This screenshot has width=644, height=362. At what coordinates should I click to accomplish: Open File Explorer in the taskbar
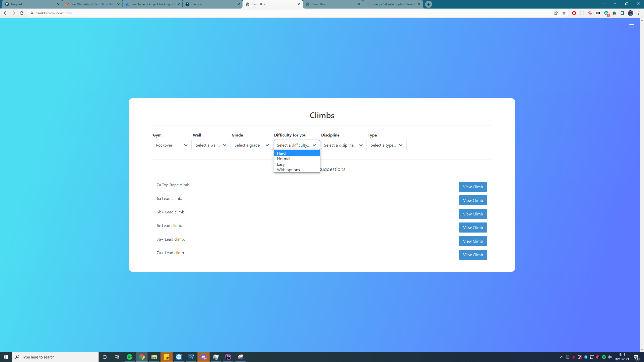tap(154, 357)
